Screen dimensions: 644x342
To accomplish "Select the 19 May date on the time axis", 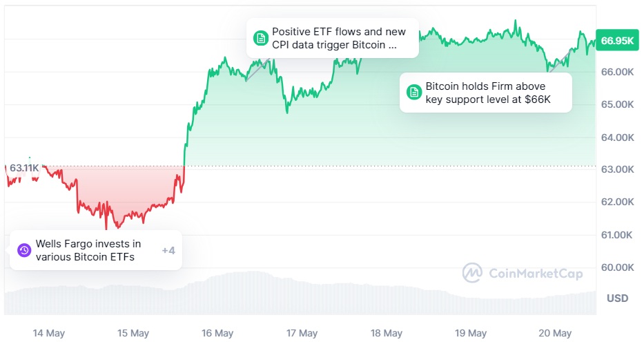I will (x=471, y=333).
